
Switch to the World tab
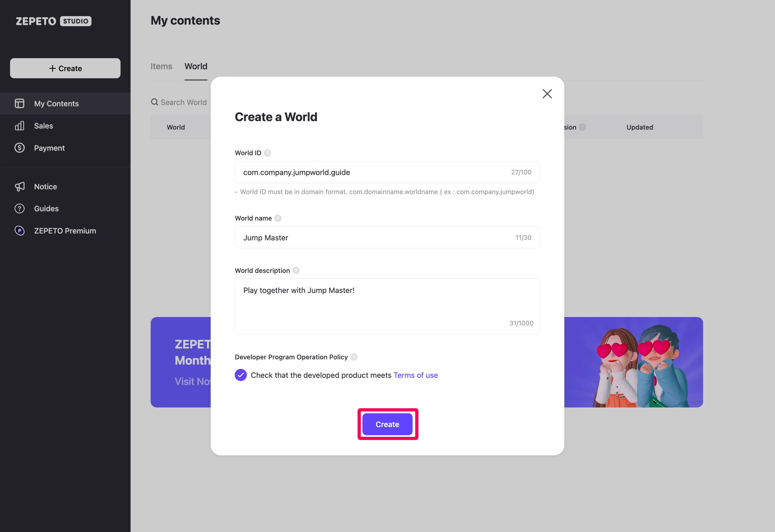(x=196, y=66)
